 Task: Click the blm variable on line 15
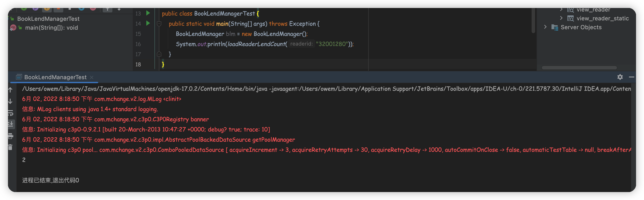231,34
